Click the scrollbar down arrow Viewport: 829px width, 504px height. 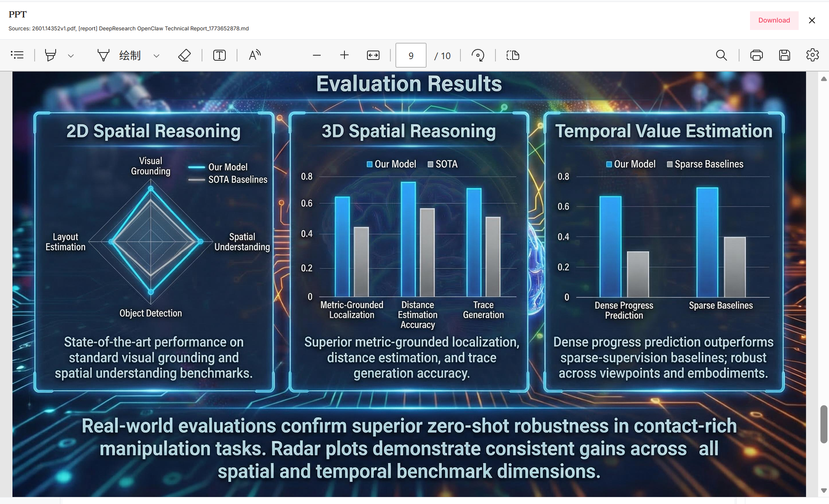pos(824,490)
